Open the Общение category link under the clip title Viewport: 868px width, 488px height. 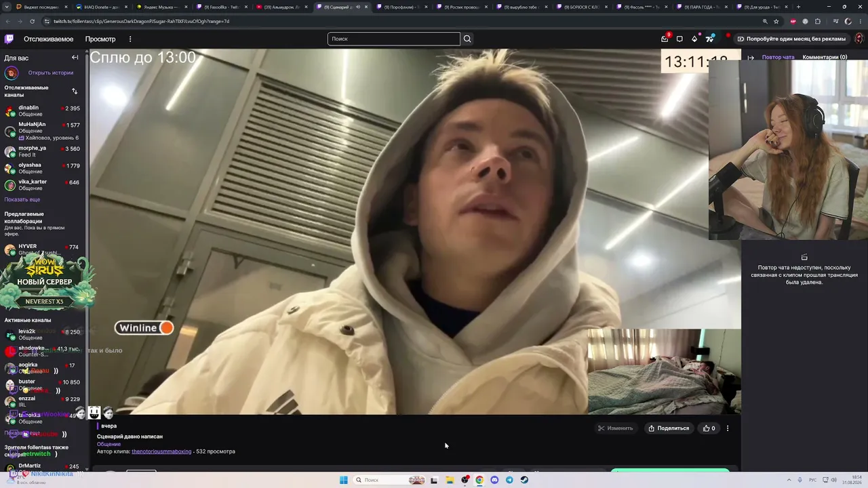108,444
